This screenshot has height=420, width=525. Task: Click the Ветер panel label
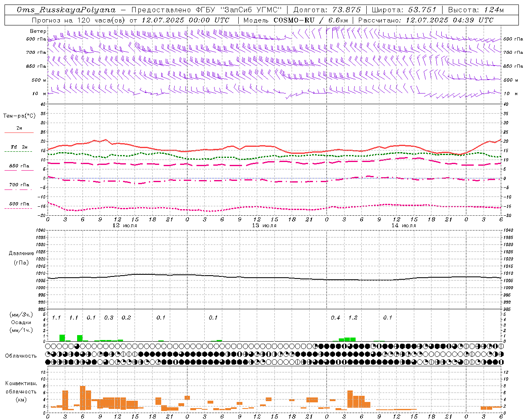click(x=38, y=31)
